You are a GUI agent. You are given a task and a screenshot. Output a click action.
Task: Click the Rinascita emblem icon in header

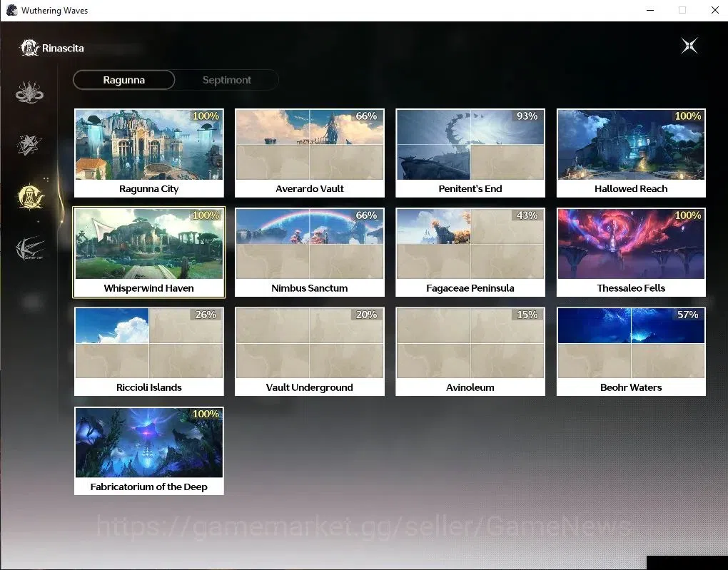pos(29,48)
